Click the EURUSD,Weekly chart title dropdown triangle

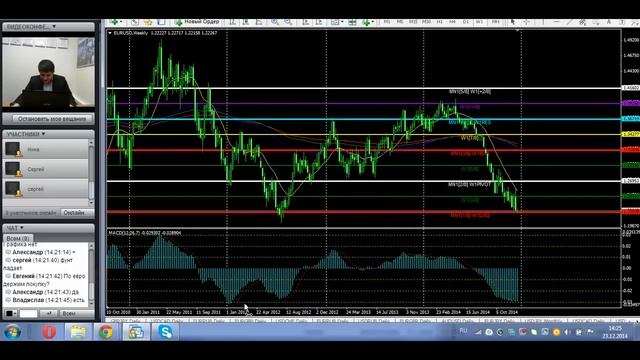tap(110, 33)
